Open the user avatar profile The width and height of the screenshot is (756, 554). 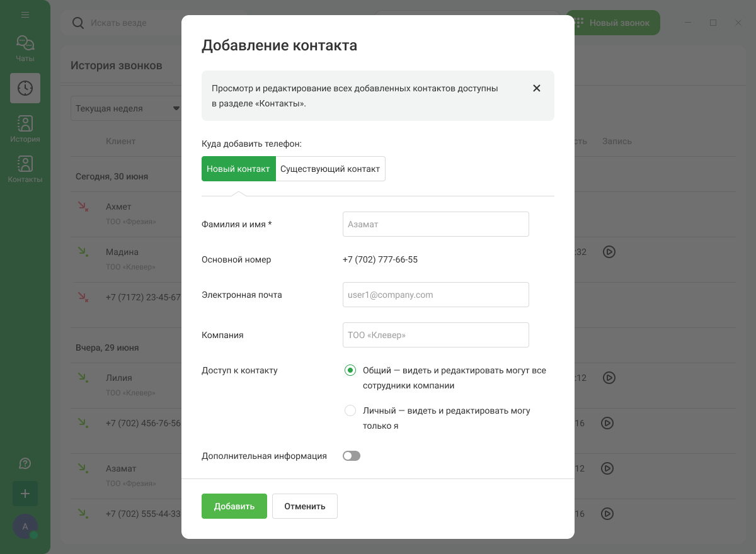coord(25,526)
